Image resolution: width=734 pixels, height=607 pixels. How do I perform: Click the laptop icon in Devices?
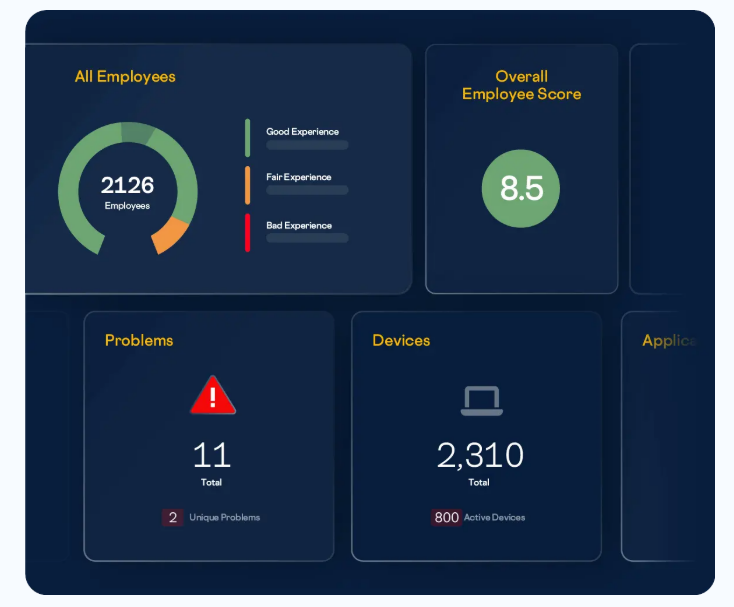tap(480, 400)
